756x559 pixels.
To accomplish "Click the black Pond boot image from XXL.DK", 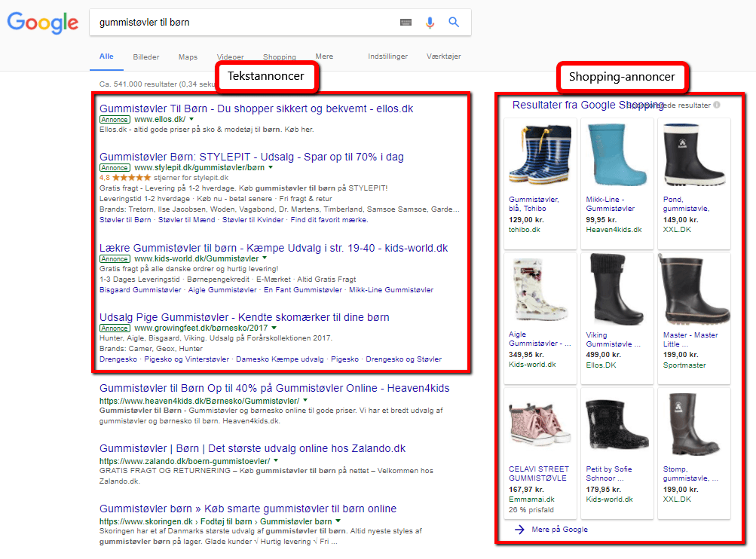I will [x=694, y=154].
